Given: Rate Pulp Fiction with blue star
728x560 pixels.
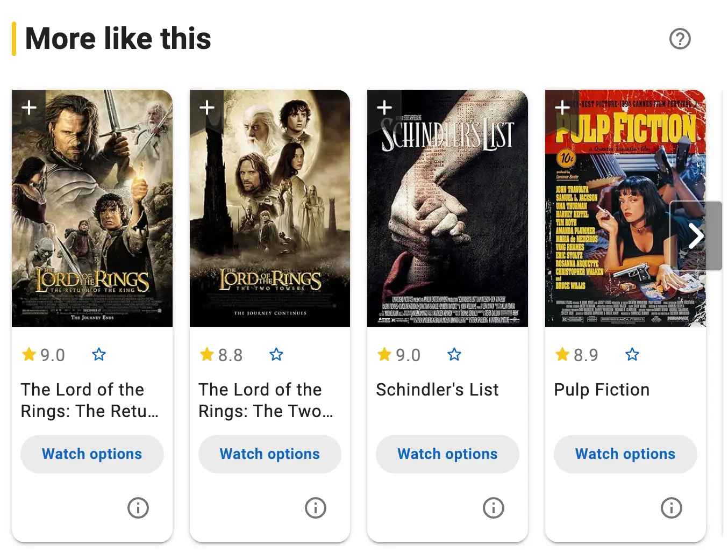Looking at the screenshot, I should (x=632, y=355).
